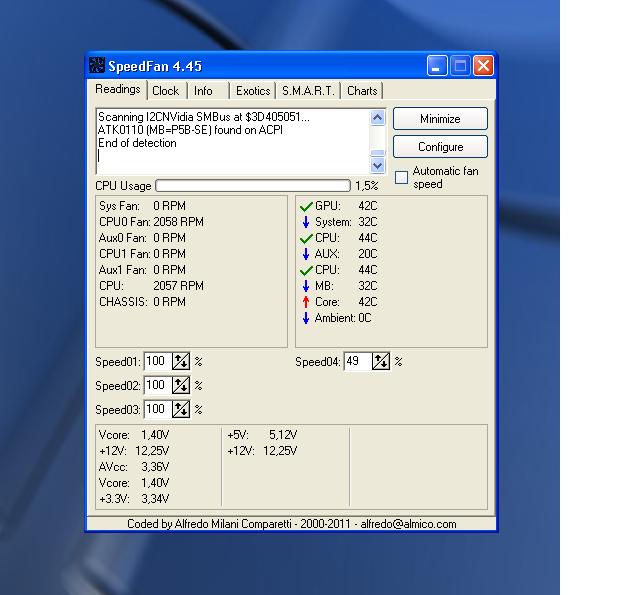Viewport: 640px width, 595px height.
Task: Select the 'Sys Fan: 0 RPM' reading
Action: [142, 206]
